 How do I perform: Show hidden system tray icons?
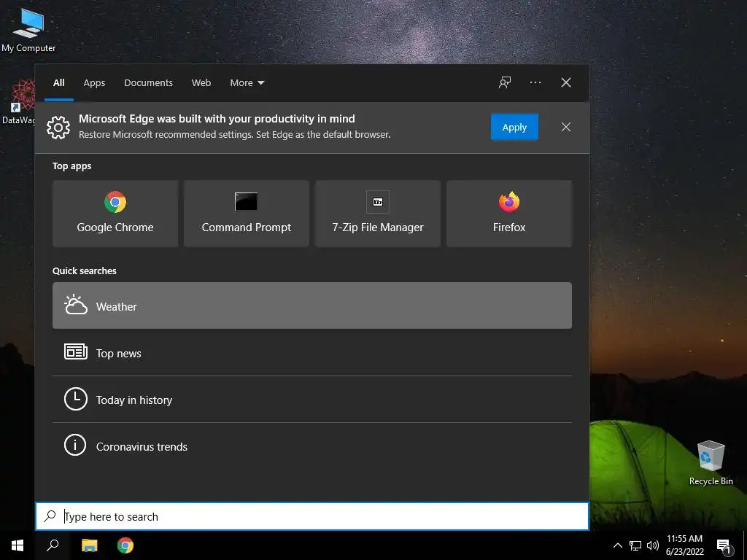(617, 545)
